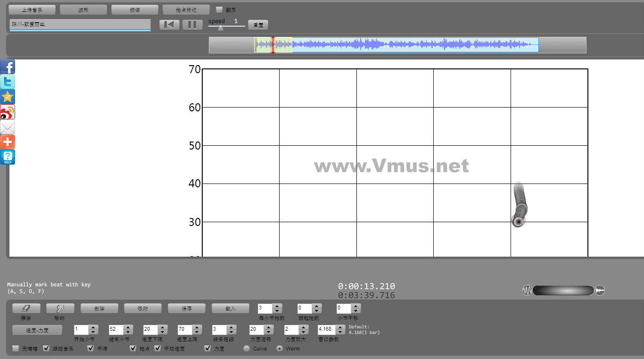The width and height of the screenshot is (644, 359).
Task: Rewind to start with skip-back button
Action: 169,25
